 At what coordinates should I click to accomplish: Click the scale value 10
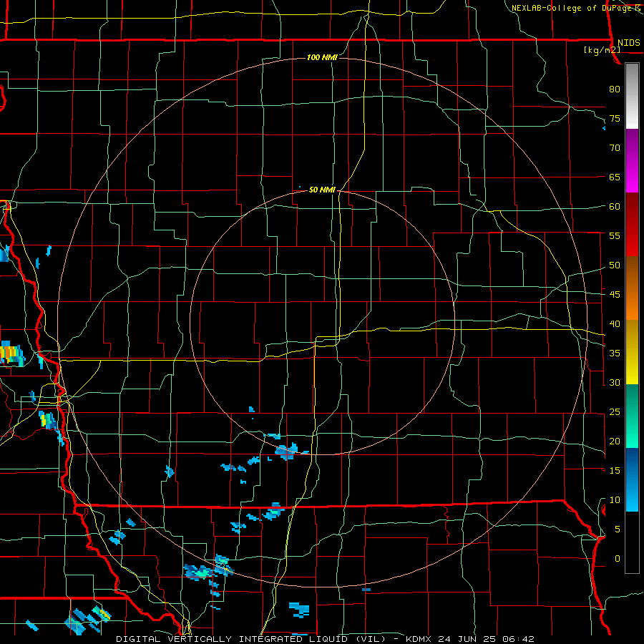(615, 500)
